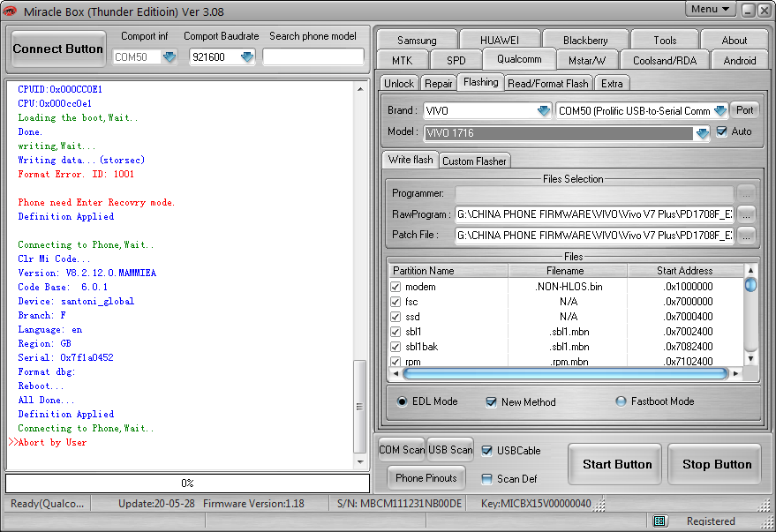The width and height of the screenshot is (776, 532).
Task: Click the Patch File path field
Action: click(x=595, y=235)
